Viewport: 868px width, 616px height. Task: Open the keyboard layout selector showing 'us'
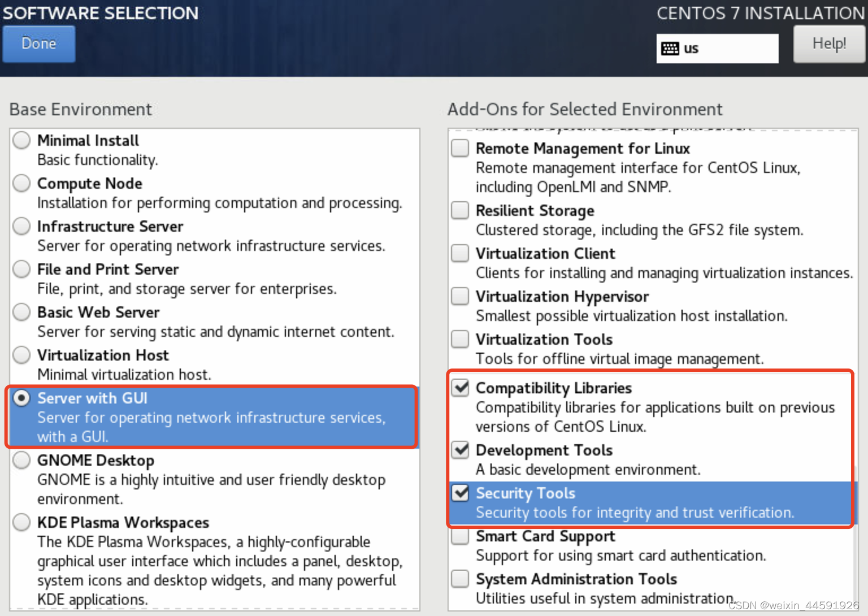tap(717, 48)
